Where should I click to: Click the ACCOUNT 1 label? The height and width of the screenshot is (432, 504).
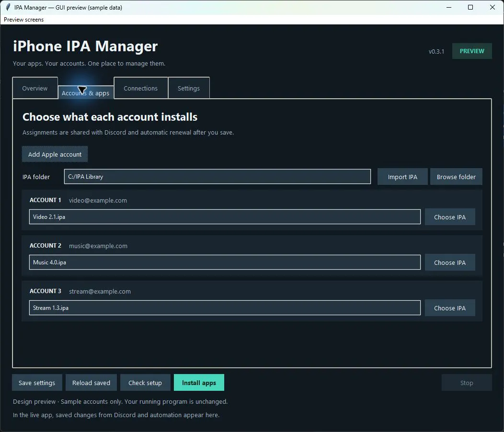46,200
